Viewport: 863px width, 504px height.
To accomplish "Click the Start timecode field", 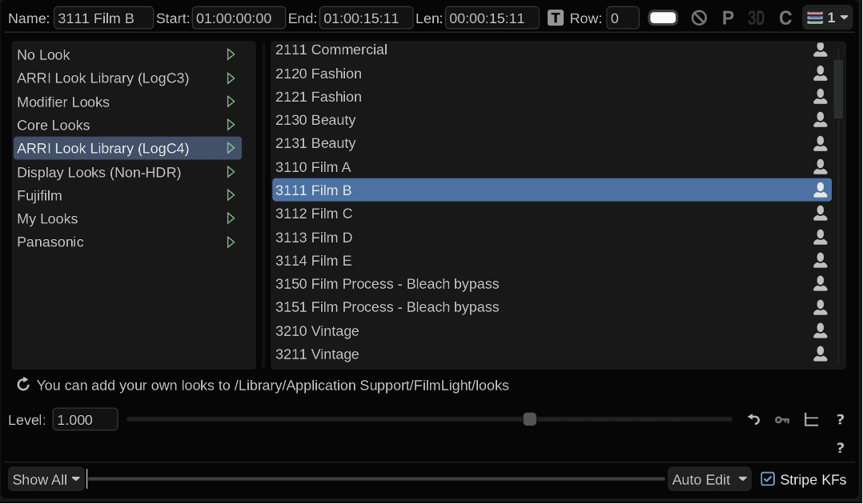I will (x=239, y=18).
